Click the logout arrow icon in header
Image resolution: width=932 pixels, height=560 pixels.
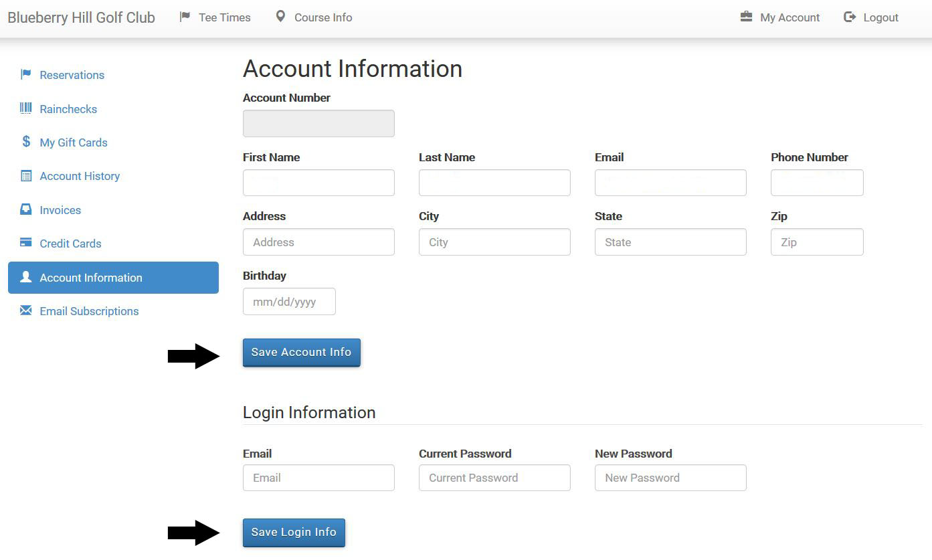click(850, 17)
